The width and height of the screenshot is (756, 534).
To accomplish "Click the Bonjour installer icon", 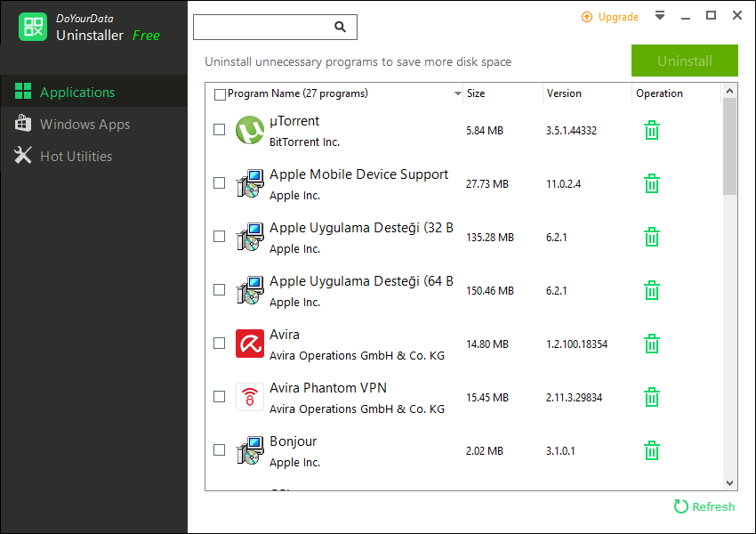I will click(x=250, y=450).
